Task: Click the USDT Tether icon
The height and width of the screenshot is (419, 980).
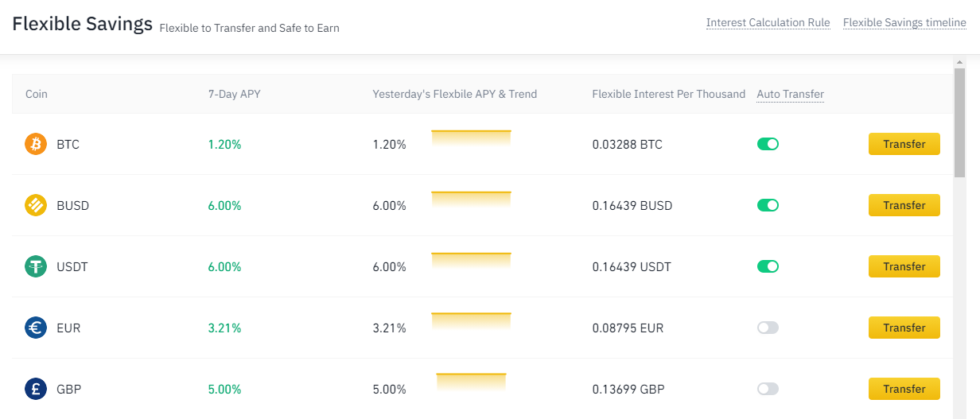Action: [36, 266]
